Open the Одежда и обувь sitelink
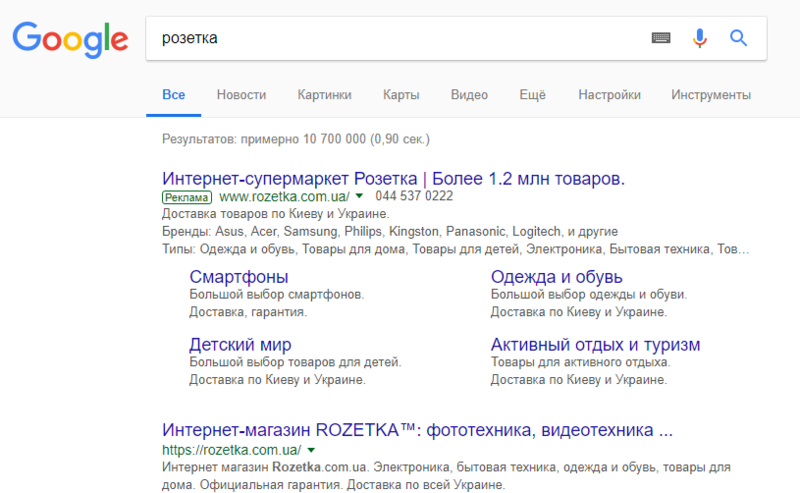The height and width of the screenshot is (493, 800). point(557,277)
